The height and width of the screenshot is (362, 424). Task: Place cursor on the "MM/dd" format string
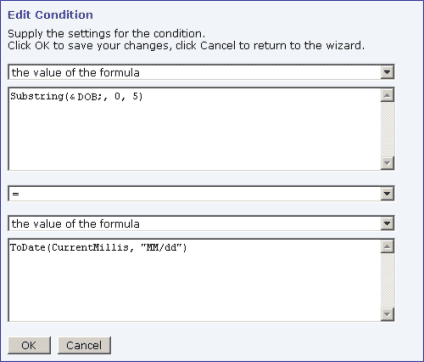tap(162, 248)
